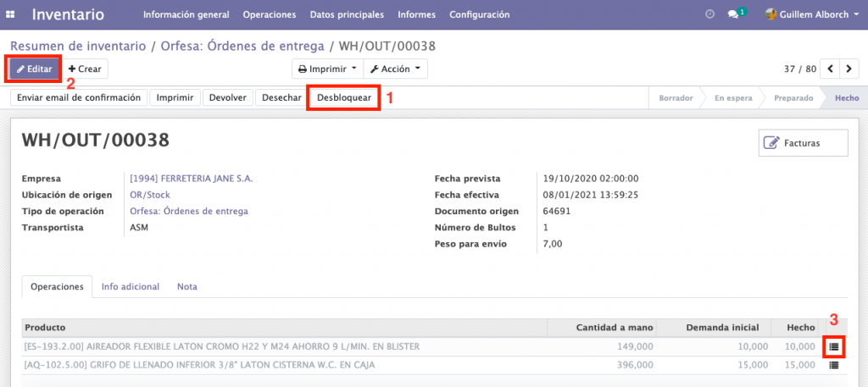Click the Resumen de inventario breadcrumb

[x=77, y=45]
